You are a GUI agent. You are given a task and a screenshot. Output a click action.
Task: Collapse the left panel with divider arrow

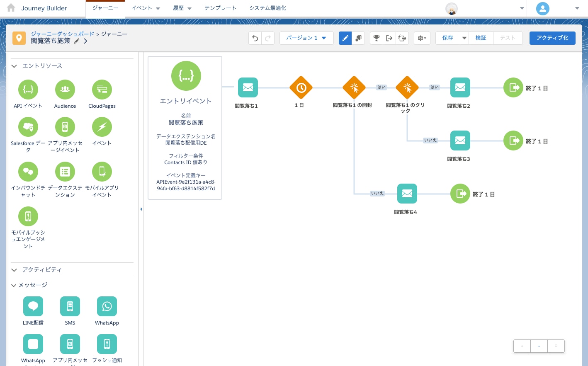tap(141, 209)
